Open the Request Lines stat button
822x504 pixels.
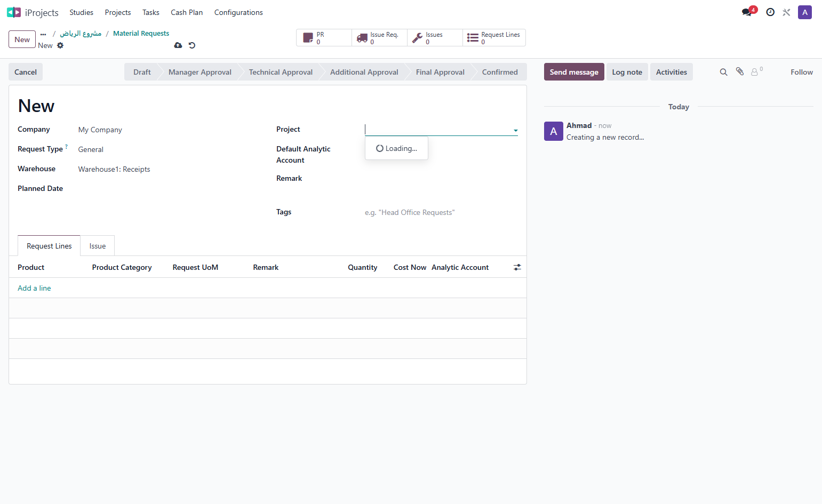(494, 38)
